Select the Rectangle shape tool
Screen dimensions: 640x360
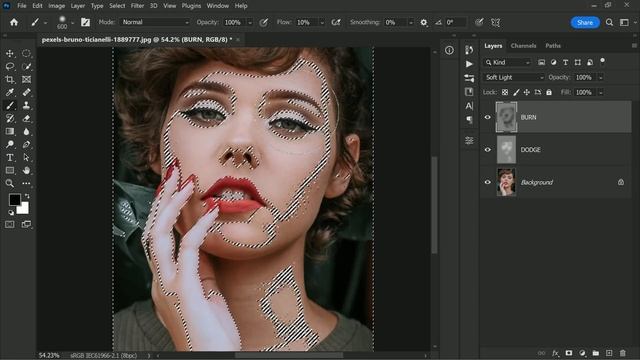(10, 171)
